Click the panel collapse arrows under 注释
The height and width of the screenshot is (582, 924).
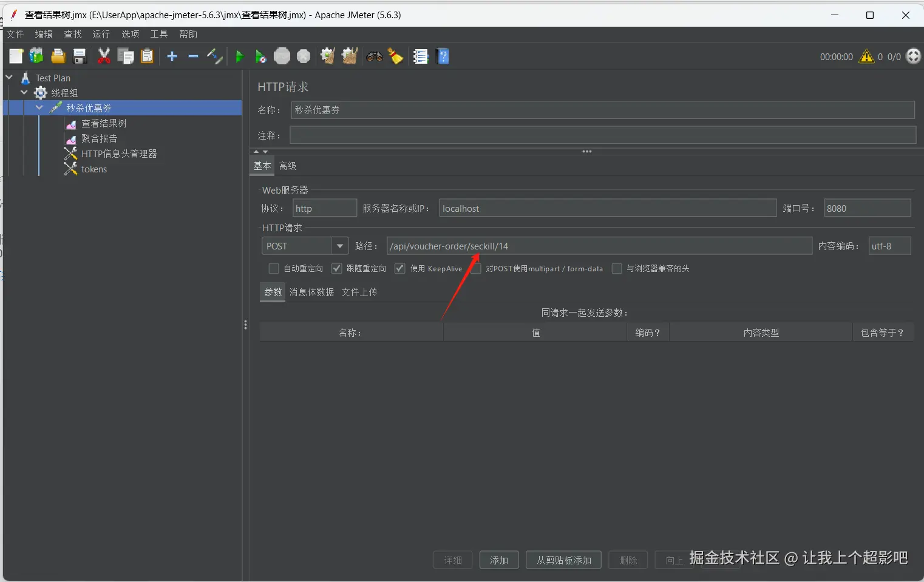(260, 151)
